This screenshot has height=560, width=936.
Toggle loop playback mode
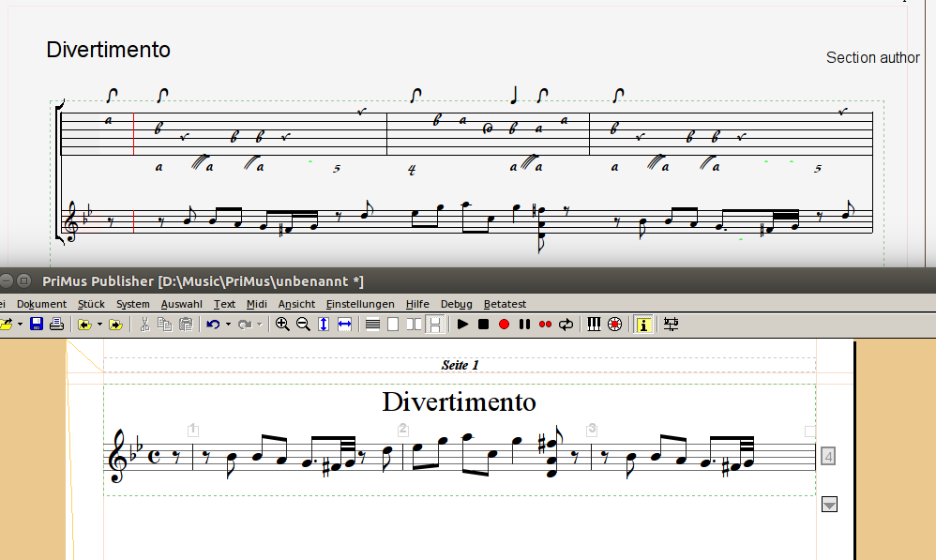point(566,325)
